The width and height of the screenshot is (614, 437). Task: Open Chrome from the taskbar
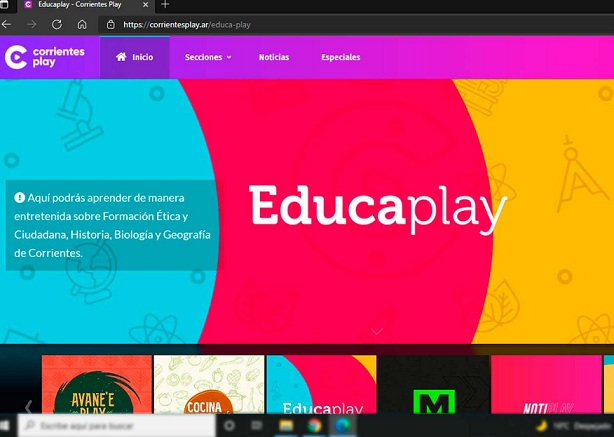point(314,425)
